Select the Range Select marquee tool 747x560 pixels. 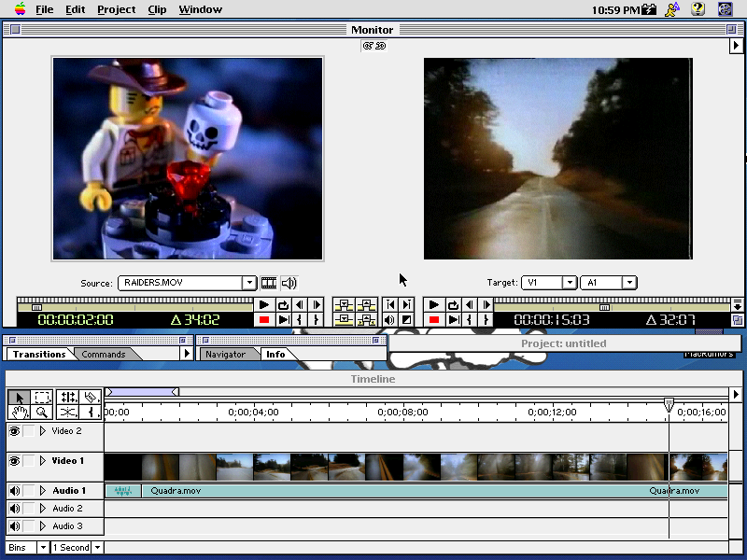(42, 398)
